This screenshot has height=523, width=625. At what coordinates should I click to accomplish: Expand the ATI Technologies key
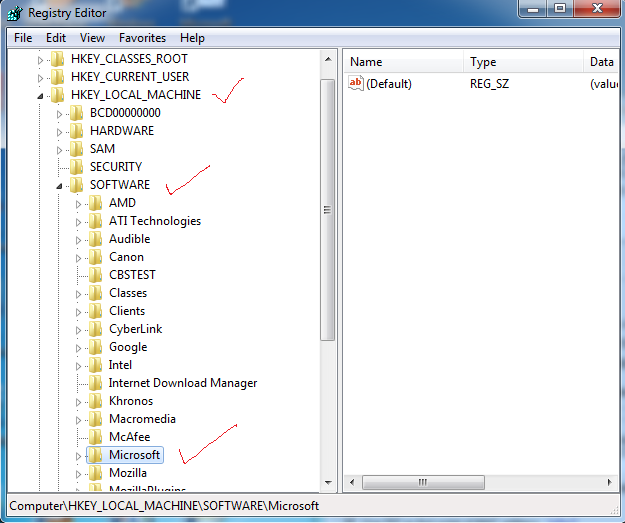[79, 222]
